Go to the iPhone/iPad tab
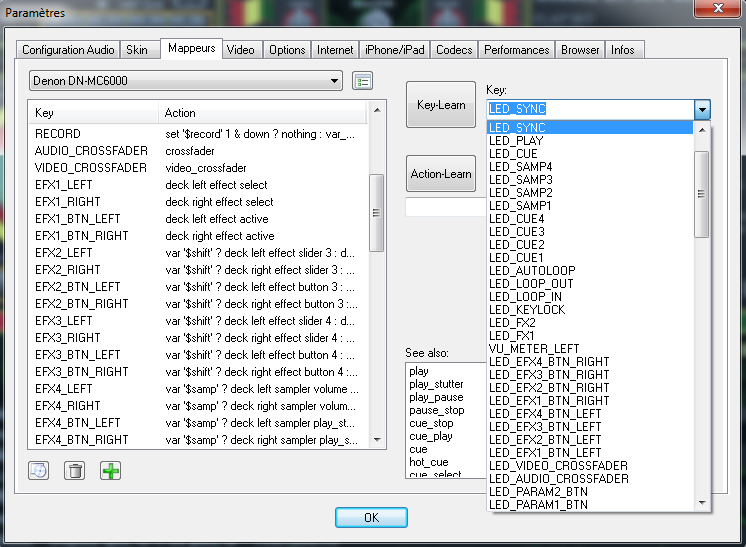The height and width of the screenshot is (547, 746). click(x=394, y=50)
